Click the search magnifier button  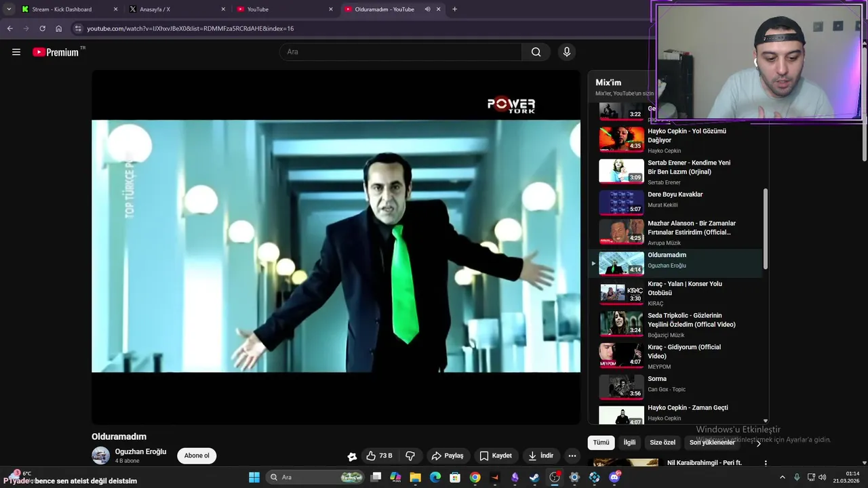point(536,52)
